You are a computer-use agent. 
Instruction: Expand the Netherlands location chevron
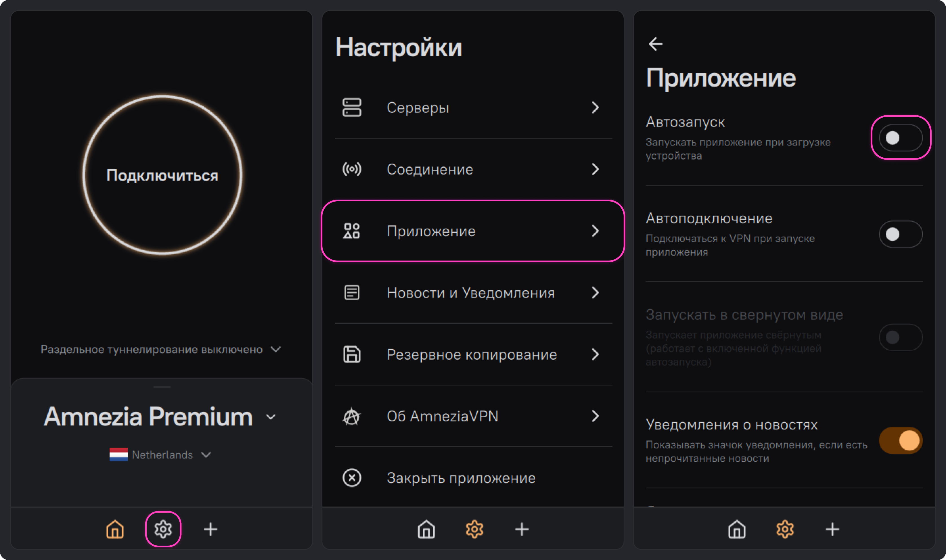pos(206,455)
